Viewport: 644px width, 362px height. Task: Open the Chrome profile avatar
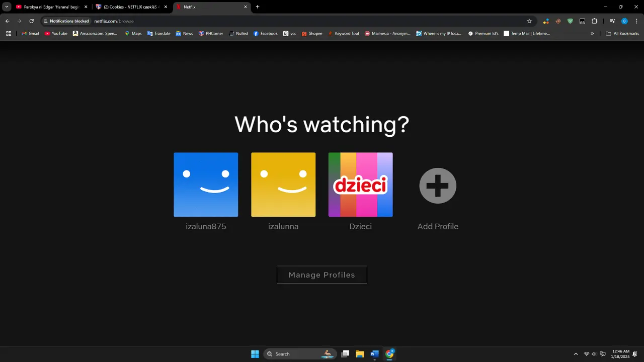624,21
